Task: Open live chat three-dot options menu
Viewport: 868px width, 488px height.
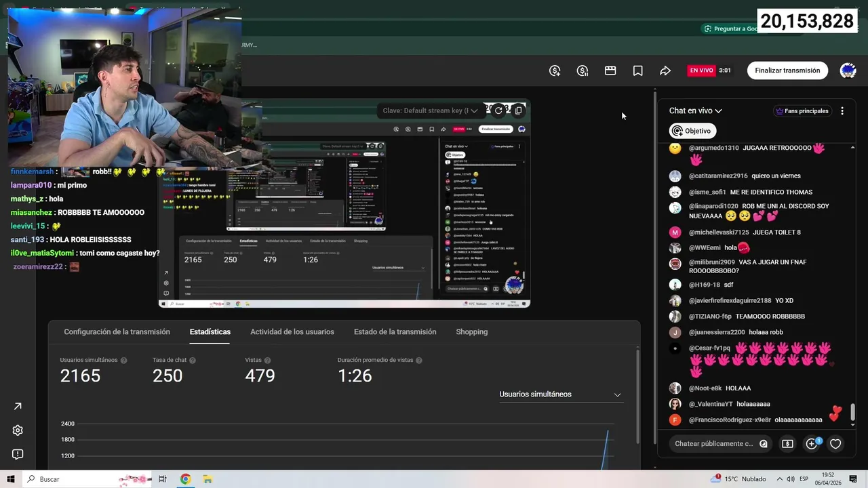Action: tap(842, 111)
